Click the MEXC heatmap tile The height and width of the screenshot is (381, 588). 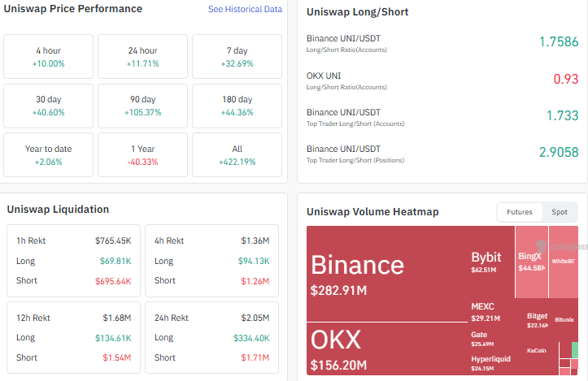(x=495, y=313)
